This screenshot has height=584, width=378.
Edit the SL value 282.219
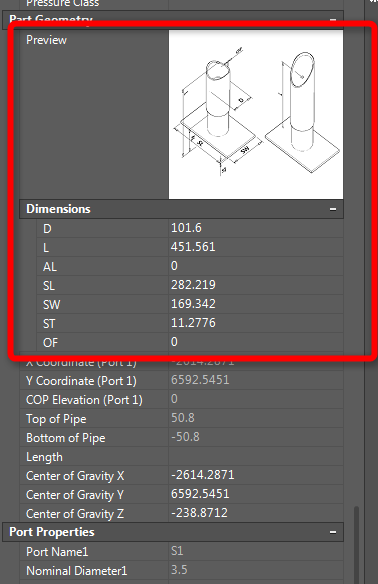click(256, 285)
